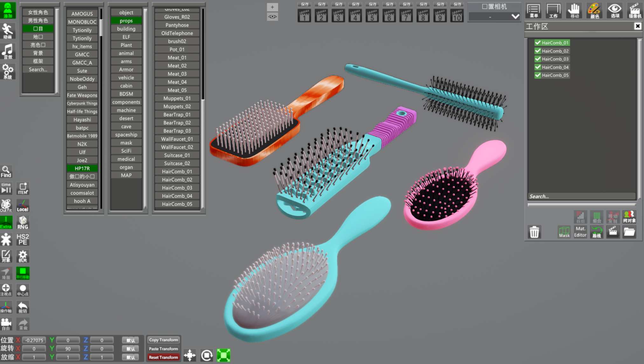The height and width of the screenshot is (364, 644).
Task: Open the Mat. Editor button
Action: tap(580, 232)
